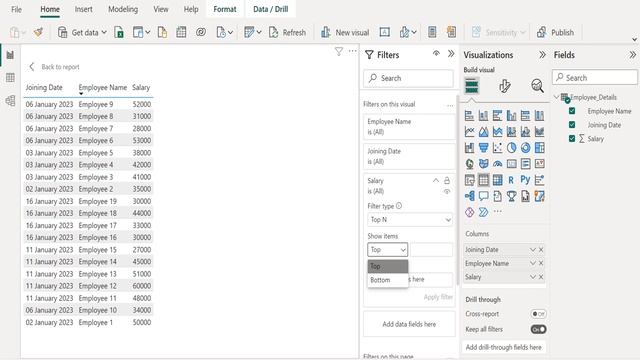Image resolution: width=640 pixels, height=360 pixels.
Task: Hide the Salary filter with eye icon
Action: tap(447, 191)
